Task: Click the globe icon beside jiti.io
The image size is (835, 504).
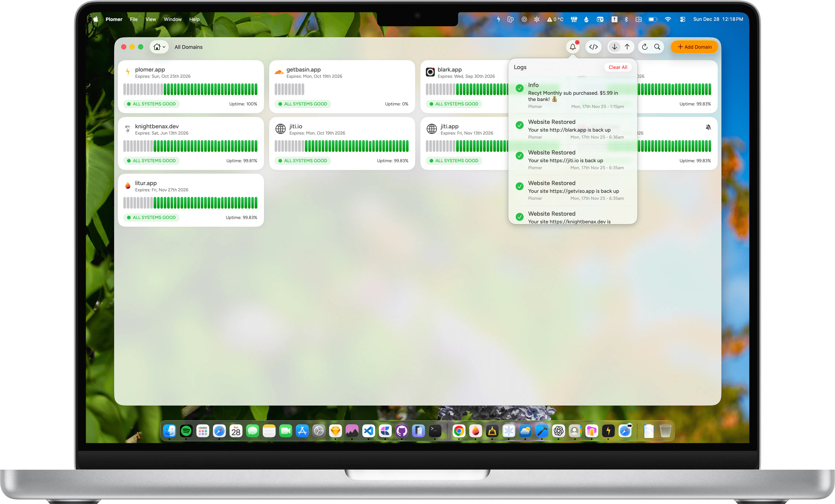Action: click(280, 129)
